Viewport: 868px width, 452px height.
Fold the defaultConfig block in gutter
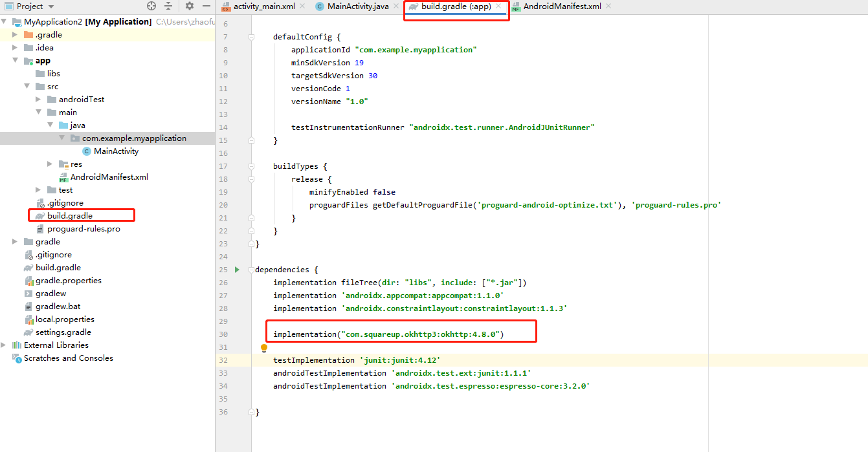252,37
